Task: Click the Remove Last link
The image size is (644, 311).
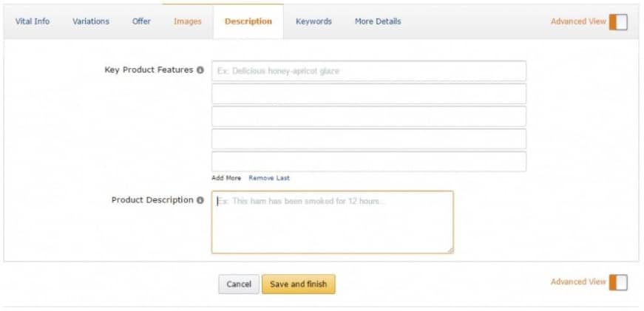Action: [x=269, y=178]
